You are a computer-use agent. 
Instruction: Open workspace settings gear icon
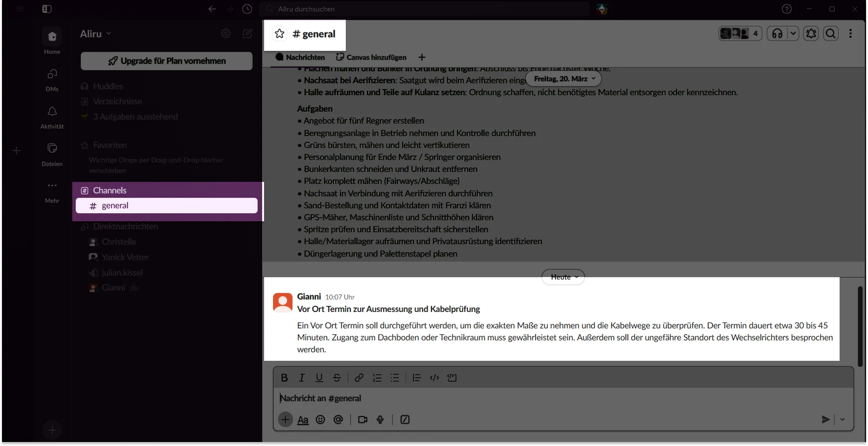coord(226,33)
